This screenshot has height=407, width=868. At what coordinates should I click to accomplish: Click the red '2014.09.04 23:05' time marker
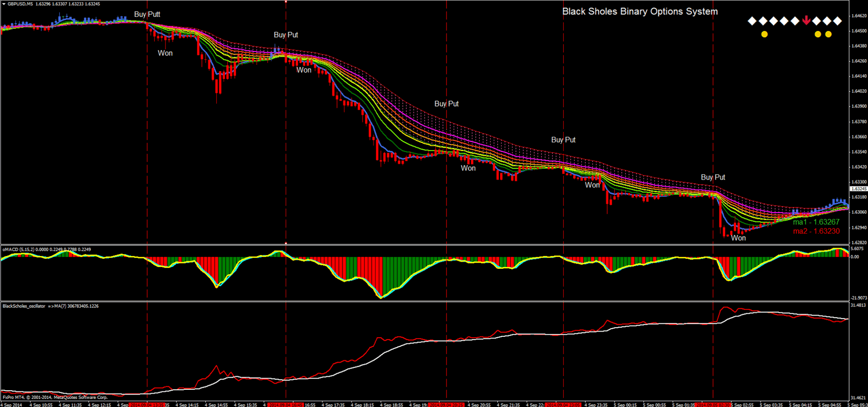[563, 405]
